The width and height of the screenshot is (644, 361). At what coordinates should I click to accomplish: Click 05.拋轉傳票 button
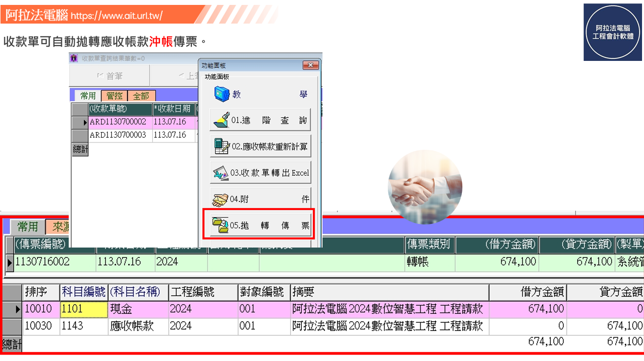[x=261, y=225]
